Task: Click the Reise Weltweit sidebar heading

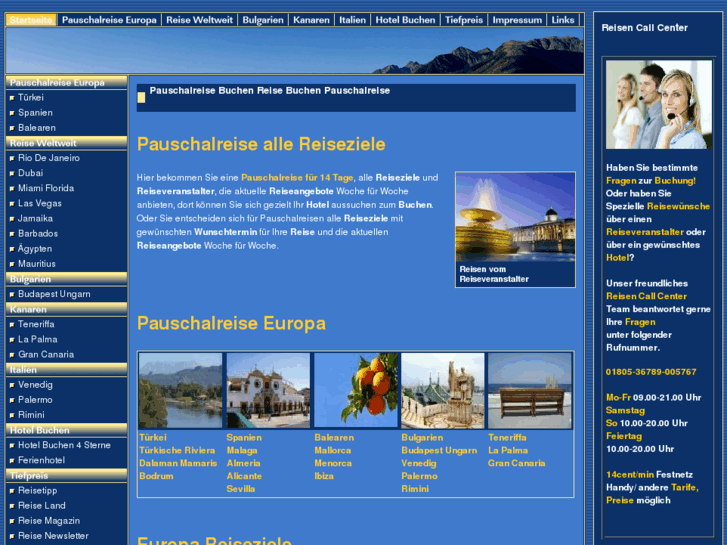Action: point(66,143)
